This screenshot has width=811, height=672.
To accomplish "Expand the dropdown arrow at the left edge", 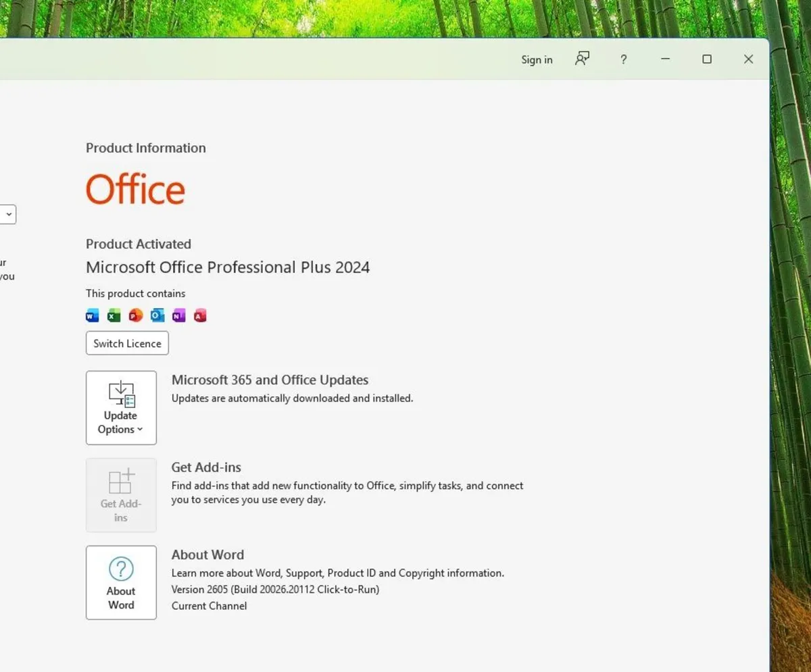I will pos(8,215).
